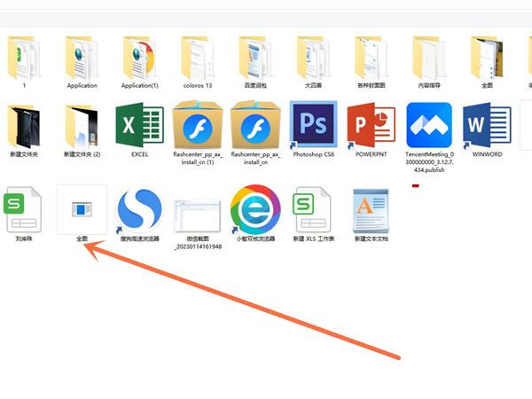Open the 新建文件夹 (2) folder
The width and height of the screenshot is (532, 399).
[x=82, y=125]
